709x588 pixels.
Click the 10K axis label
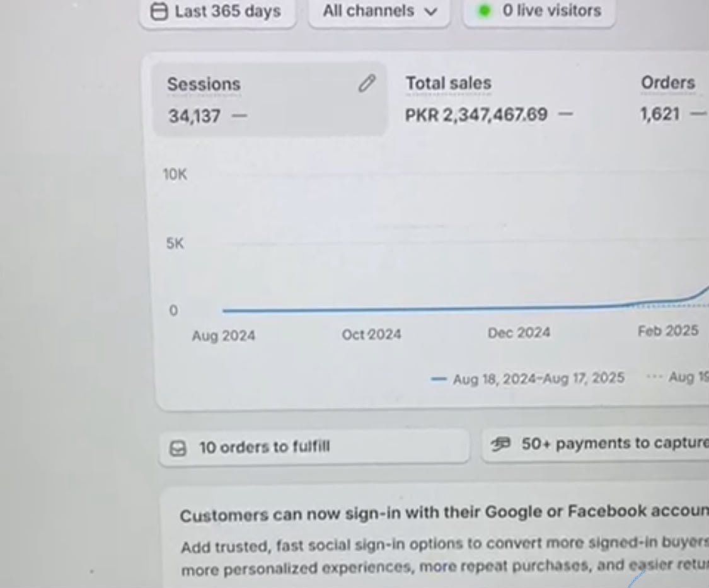[175, 174]
